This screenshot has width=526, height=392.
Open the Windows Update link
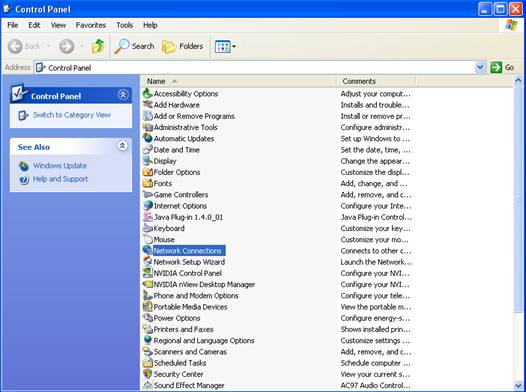click(x=60, y=166)
